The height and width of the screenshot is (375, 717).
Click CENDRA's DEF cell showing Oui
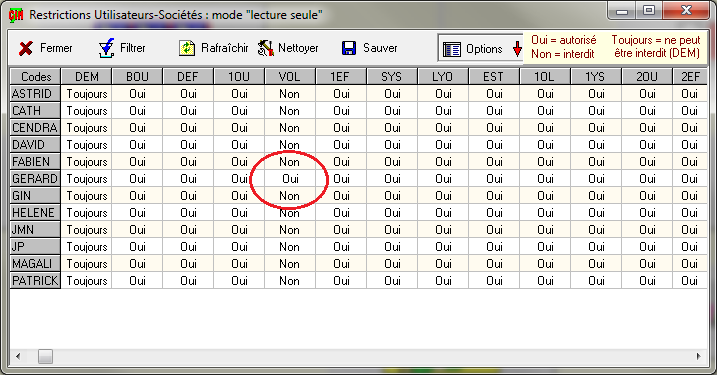(188, 128)
